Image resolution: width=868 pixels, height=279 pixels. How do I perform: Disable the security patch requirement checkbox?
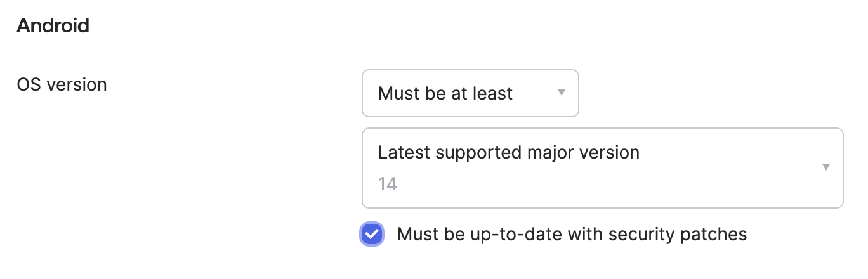[x=372, y=235]
